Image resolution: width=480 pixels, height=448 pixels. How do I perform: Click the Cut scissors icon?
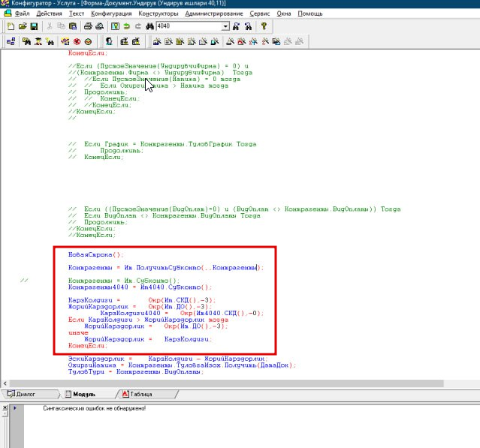click(50, 26)
